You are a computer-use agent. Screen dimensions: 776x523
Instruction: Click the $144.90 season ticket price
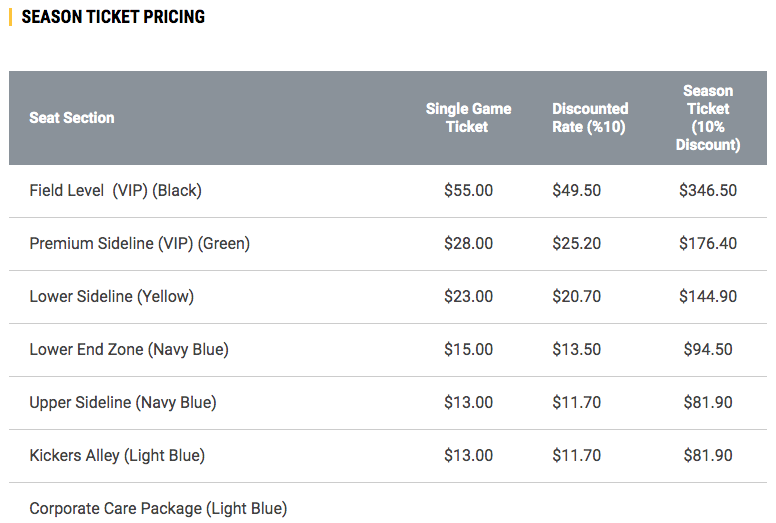click(x=708, y=296)
